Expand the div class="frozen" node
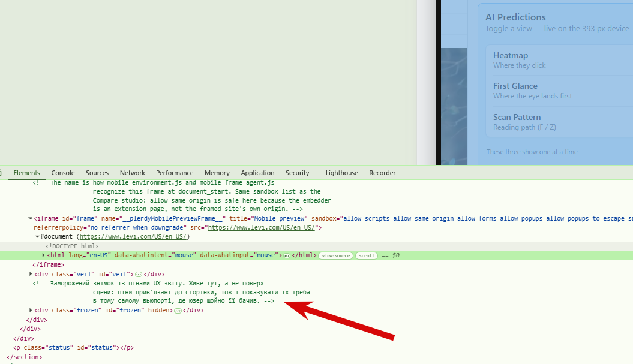The image size is (633, 364). coord(31,310)
